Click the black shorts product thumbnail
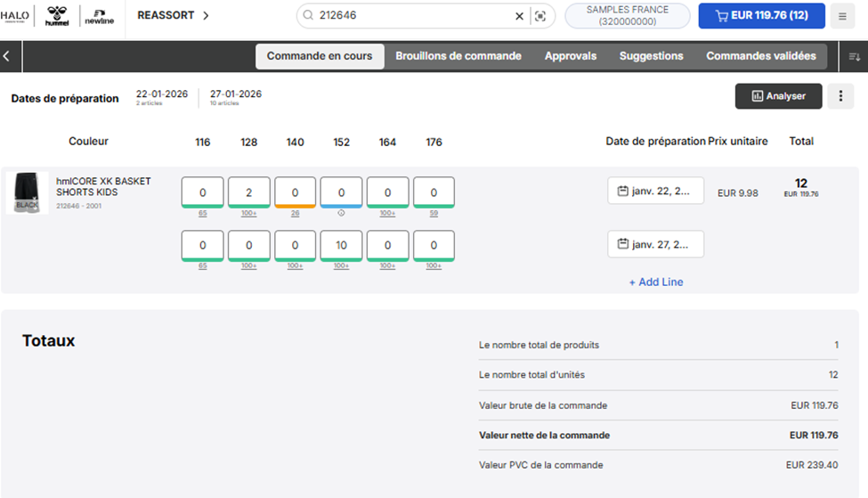868x498 pixels. pos(28,192)
